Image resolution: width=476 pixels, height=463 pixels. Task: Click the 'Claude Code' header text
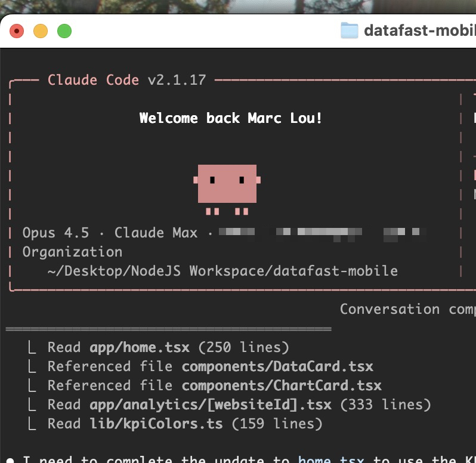click(94, 80)
